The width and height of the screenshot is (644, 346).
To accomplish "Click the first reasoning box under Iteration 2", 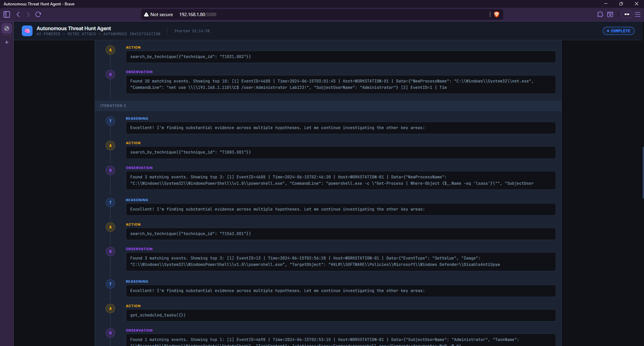I will (x=341, y=128).
